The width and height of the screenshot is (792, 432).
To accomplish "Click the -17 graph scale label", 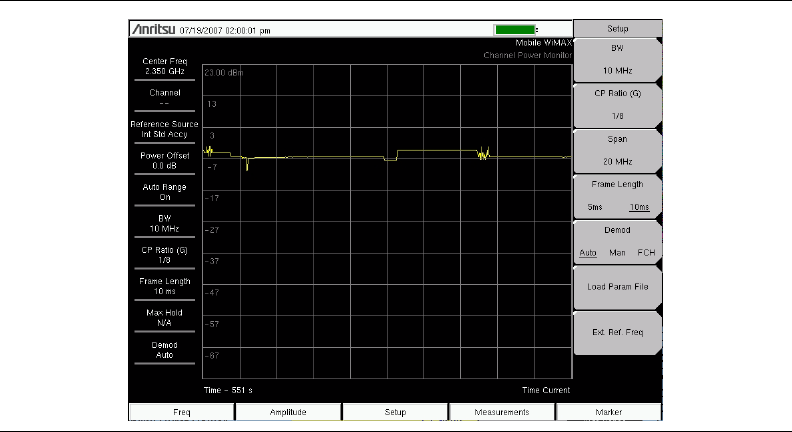I will tap(212, 198).
